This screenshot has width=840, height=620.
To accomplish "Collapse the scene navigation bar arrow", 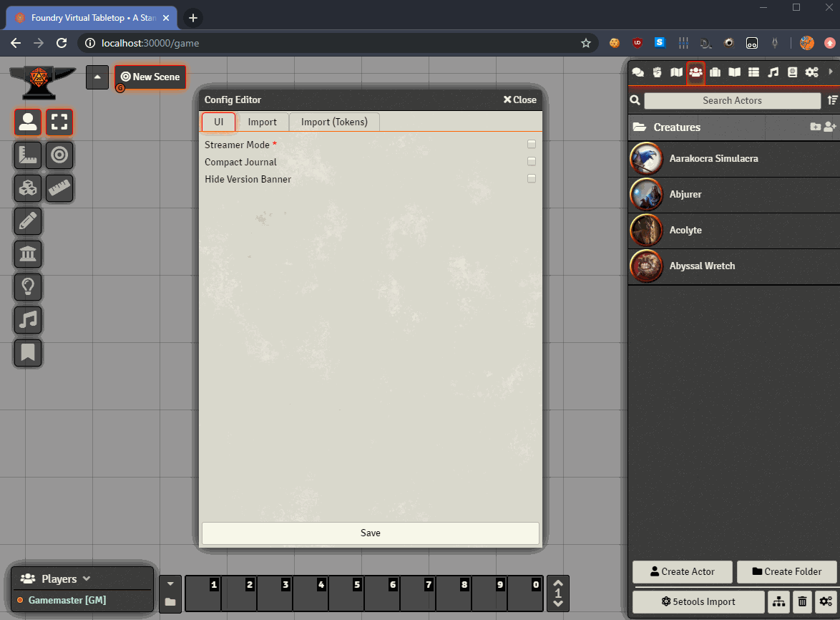I will [x=97, y=77].
